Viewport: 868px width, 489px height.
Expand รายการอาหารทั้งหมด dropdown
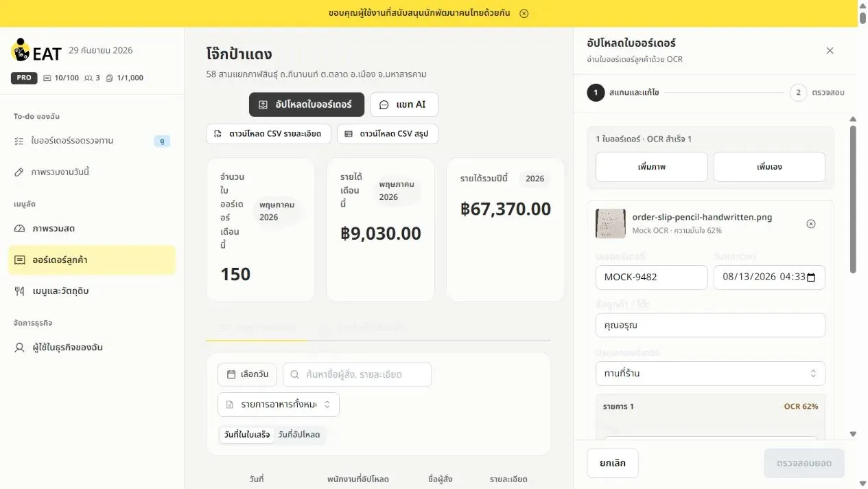(x=279, y=405)
